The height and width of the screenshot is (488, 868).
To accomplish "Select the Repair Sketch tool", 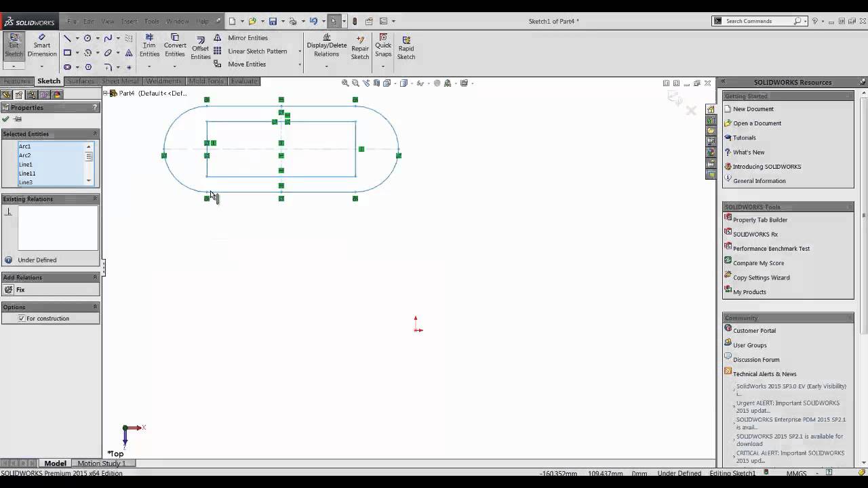I will [x=359, y=45].
